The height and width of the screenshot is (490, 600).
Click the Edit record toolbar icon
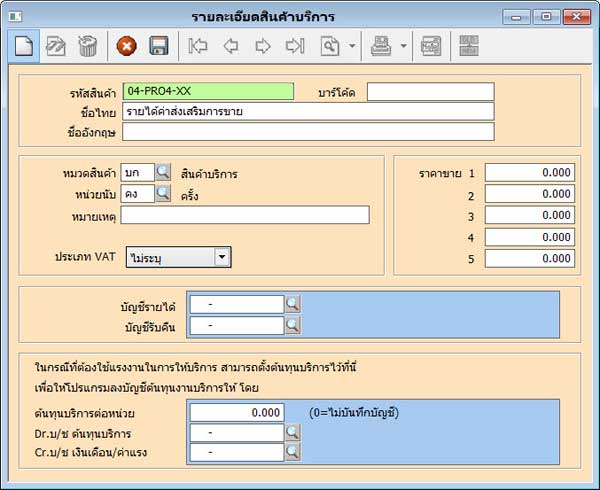click(x=56, y=46)
